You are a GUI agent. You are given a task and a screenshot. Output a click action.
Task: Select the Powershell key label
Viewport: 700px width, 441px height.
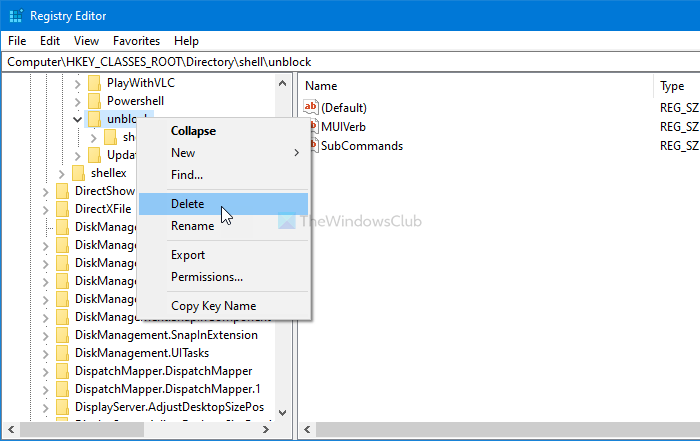coord(135,101)
